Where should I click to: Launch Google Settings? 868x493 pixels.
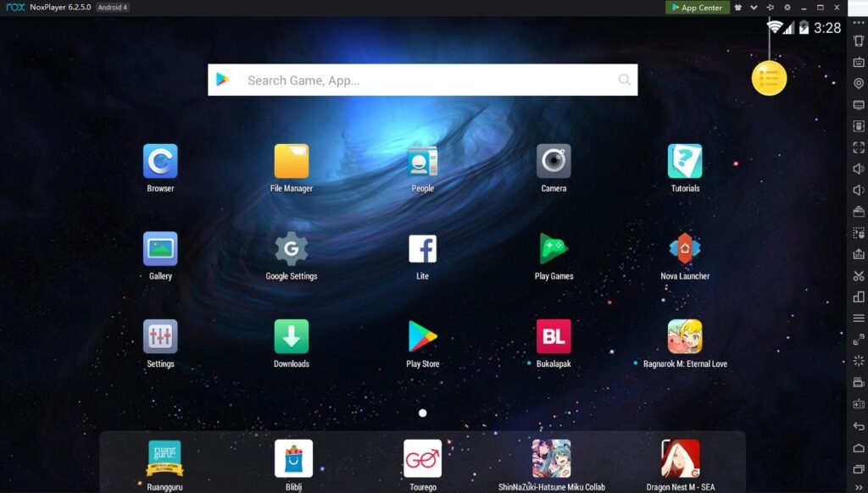[x=292, y=248]
